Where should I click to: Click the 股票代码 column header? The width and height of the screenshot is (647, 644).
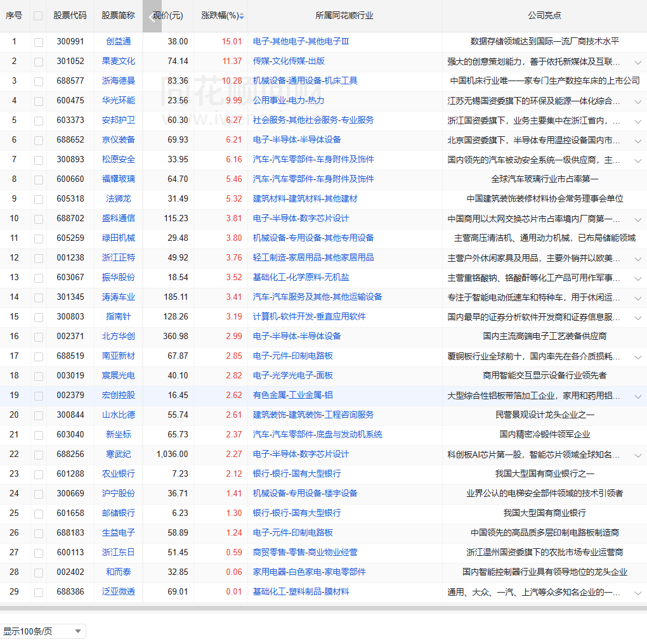70,16
